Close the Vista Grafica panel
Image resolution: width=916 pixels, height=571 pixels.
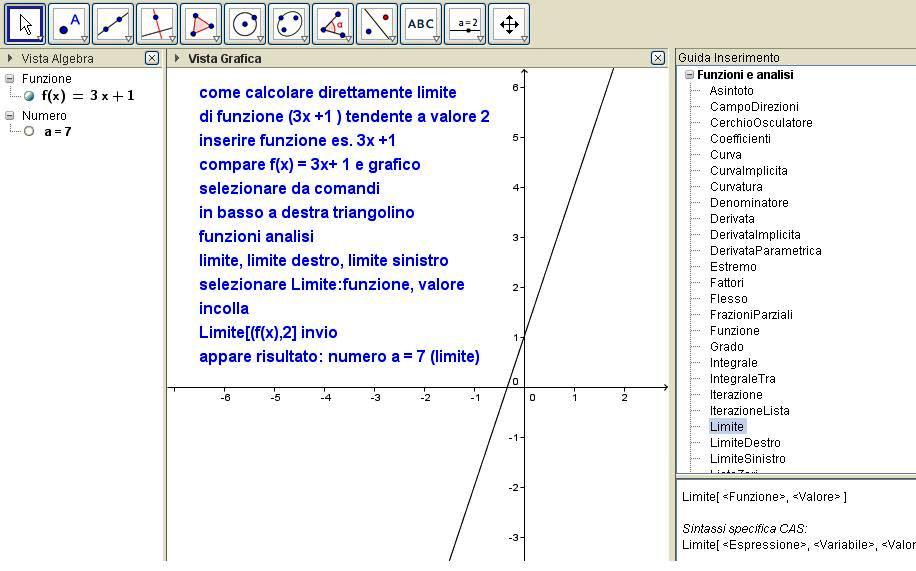(x=658, y=58)
